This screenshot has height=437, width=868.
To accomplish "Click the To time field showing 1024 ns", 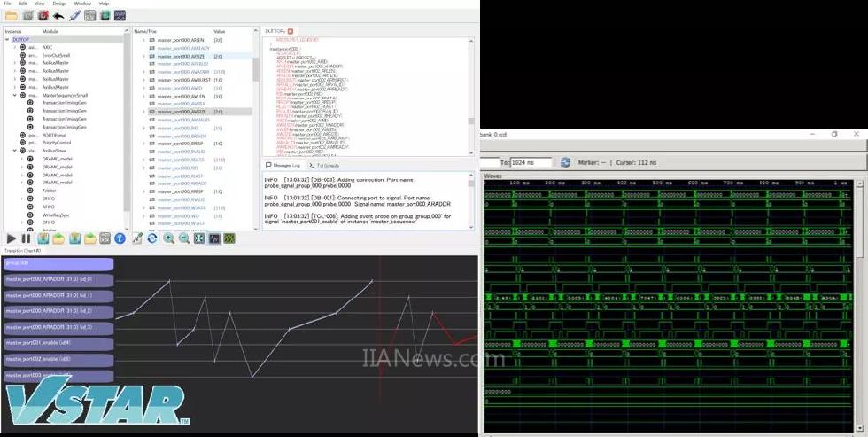I will click(x=531, y=162).
